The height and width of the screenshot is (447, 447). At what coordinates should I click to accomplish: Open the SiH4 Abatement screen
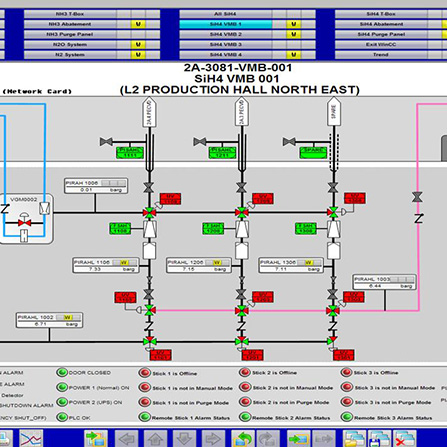(x=381, y=24)
